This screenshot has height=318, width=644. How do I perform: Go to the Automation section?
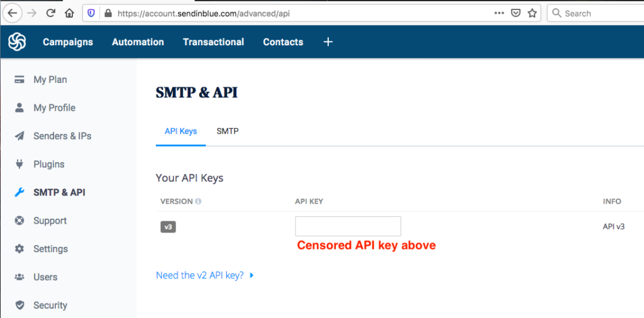click(138, 42)
